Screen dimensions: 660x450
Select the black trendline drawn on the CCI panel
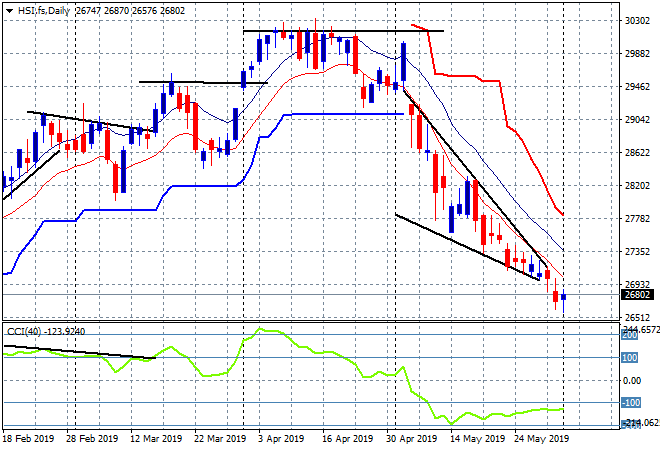pyautogui.click(x=80, y=352)
